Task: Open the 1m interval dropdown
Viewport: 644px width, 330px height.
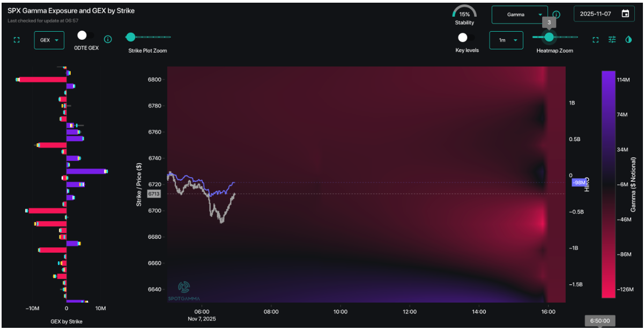Action: pos(506,40)
